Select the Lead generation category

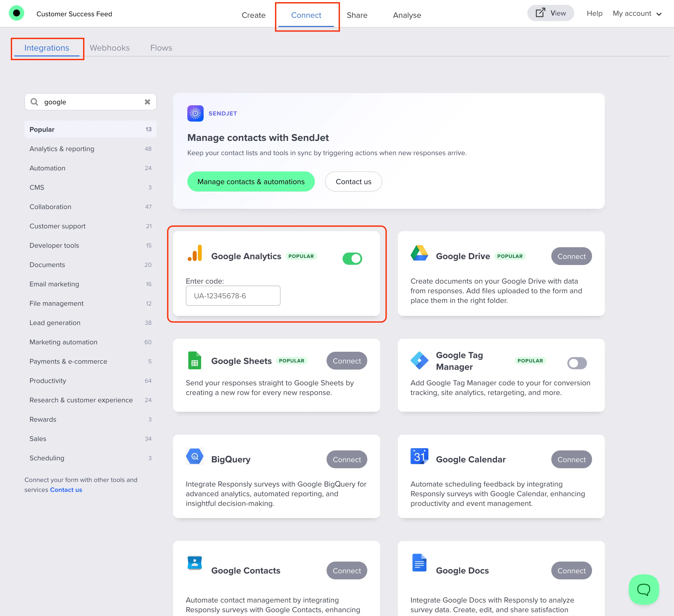[91, 323]
